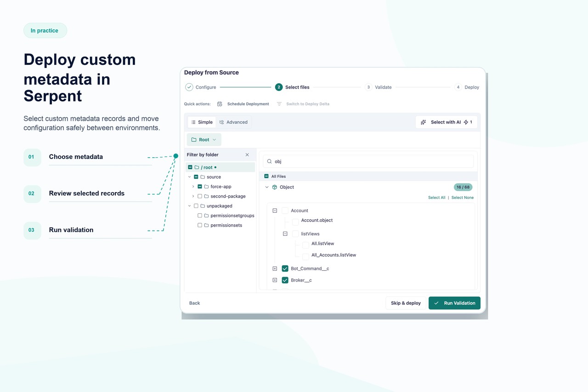Click the Back button

click(x=195, y=303)
